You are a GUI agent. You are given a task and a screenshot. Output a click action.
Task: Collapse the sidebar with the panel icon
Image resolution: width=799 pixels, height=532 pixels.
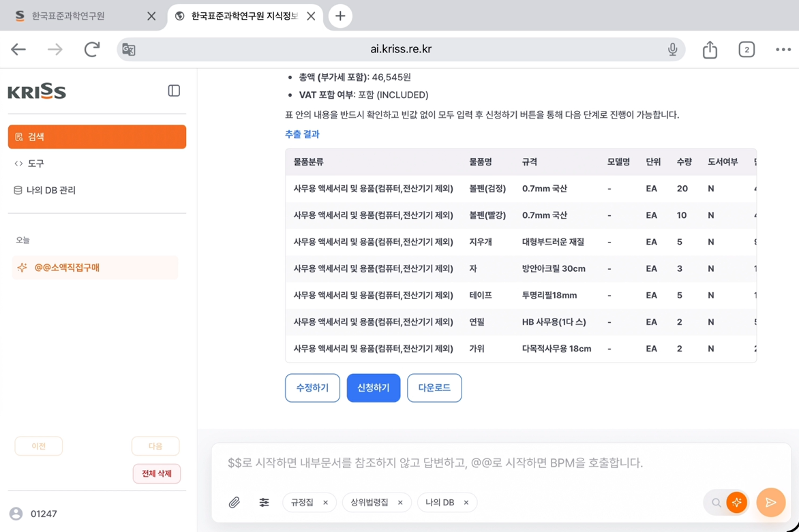coord(174,91)
